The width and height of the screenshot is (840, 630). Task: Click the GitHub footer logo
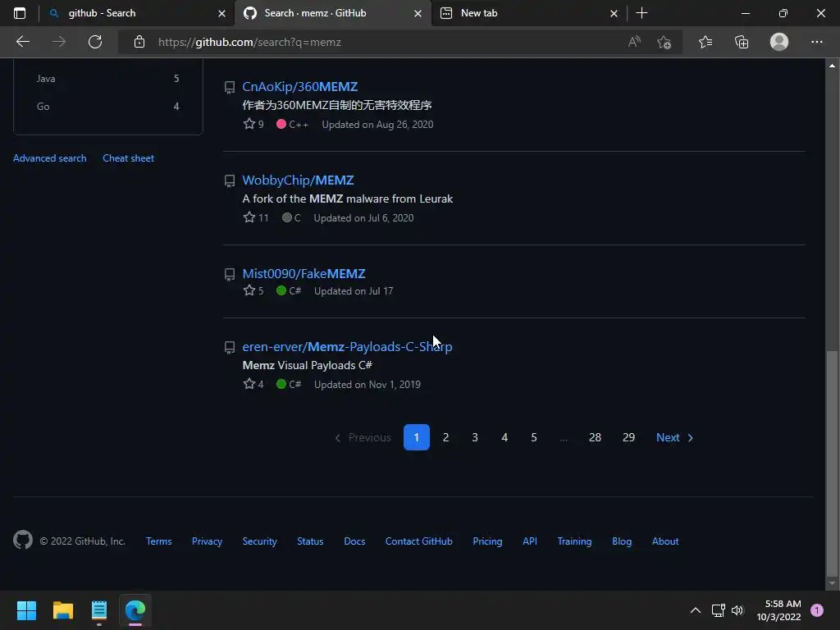point(23,540)
